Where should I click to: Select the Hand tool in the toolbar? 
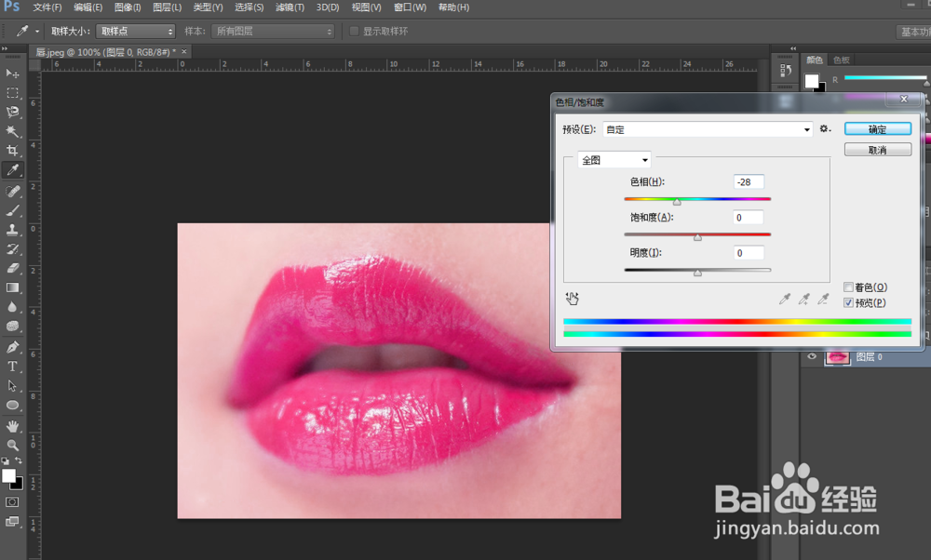point(13,426)
